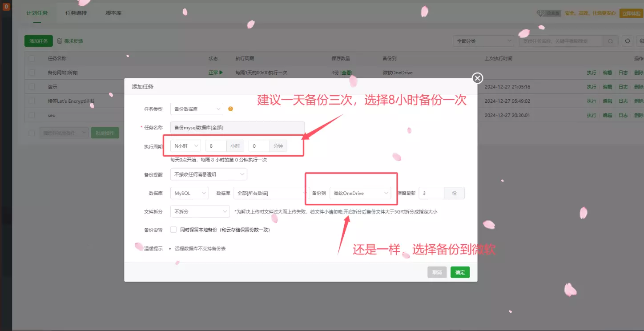Click the search magnifier icon
The width and height of the screenshot is (644, 331).
click(610, 41)
